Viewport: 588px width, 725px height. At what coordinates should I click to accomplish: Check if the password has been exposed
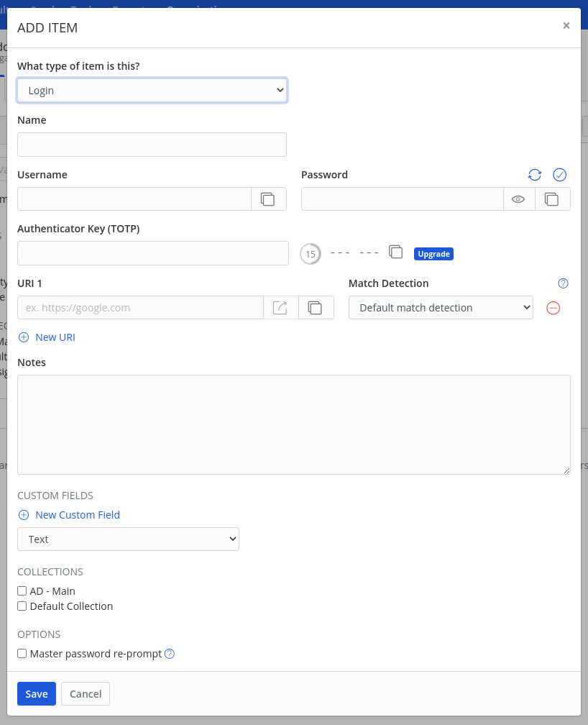click(559, 175)
